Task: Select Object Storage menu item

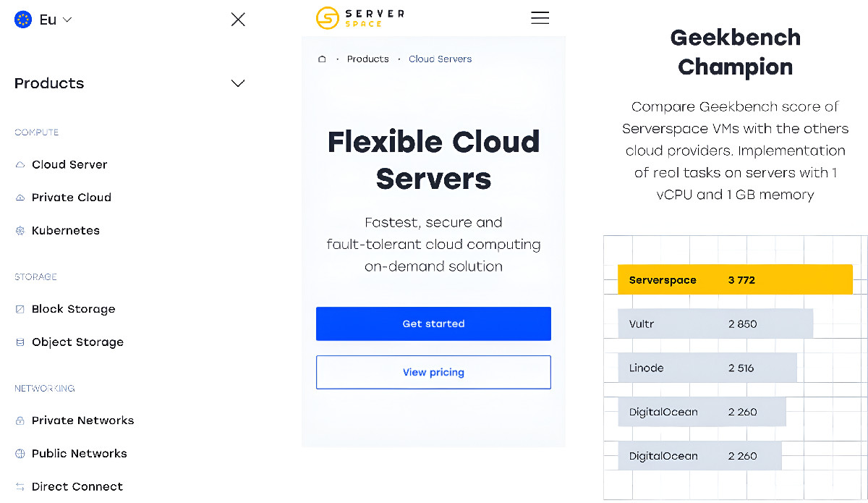Action: 77,342
